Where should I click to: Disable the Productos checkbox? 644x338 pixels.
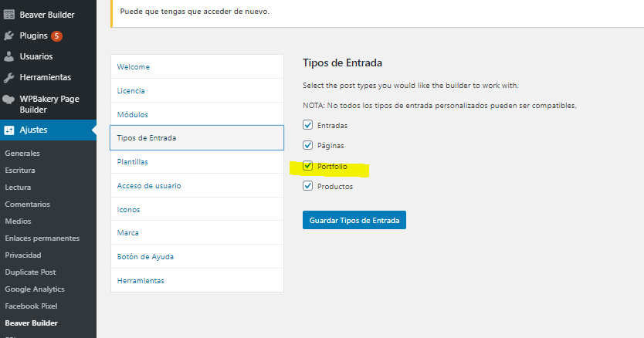click(307, 186)
